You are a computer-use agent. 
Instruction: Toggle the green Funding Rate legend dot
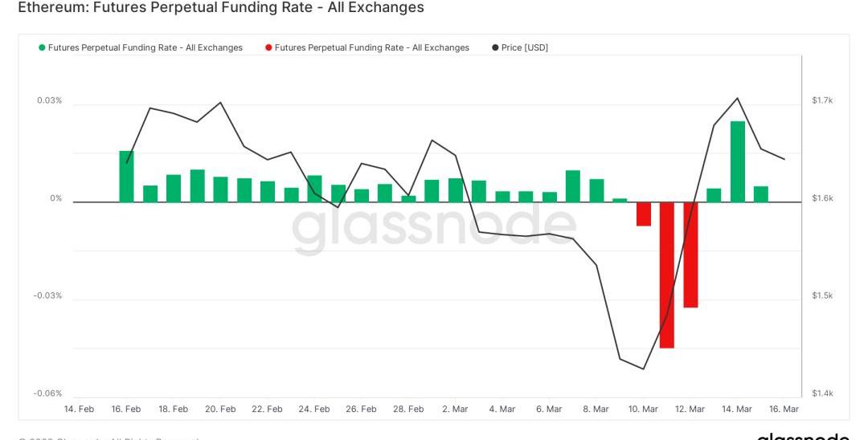(x=42, y=48)
